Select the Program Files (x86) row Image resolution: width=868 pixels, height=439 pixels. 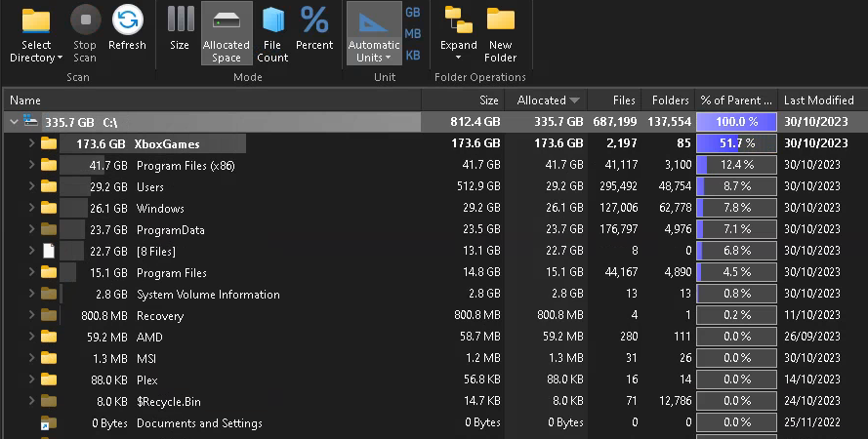(434, 165)
